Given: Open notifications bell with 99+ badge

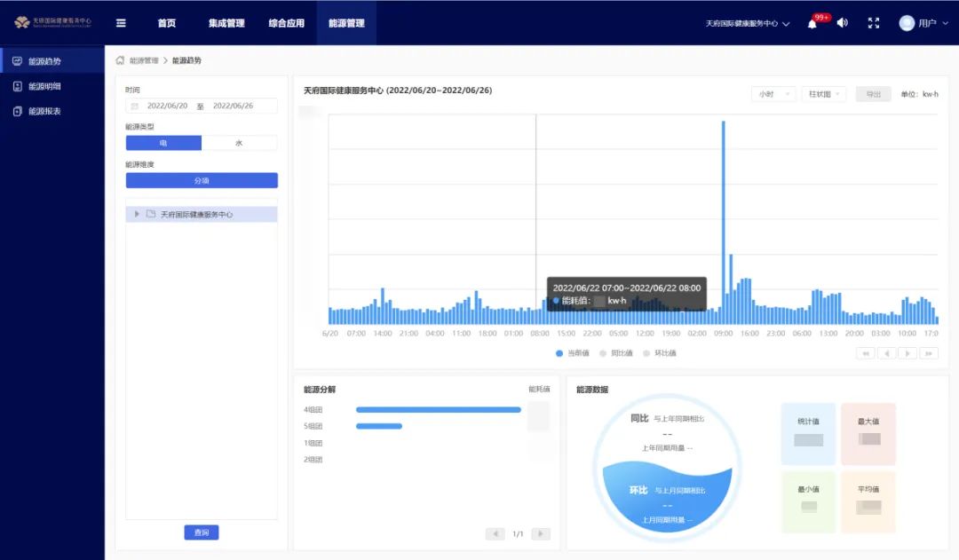Looking at the screenshot, I should click(x=812, y=24).
